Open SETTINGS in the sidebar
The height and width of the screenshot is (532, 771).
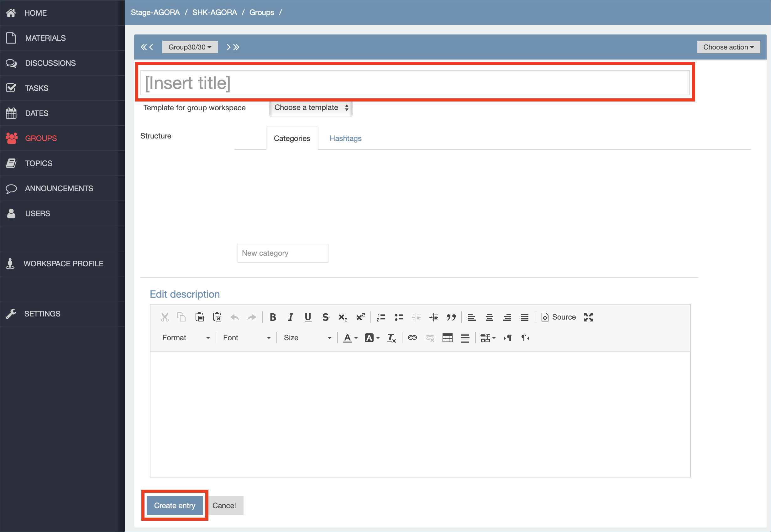pyautogui.click(x=62, y=314)
